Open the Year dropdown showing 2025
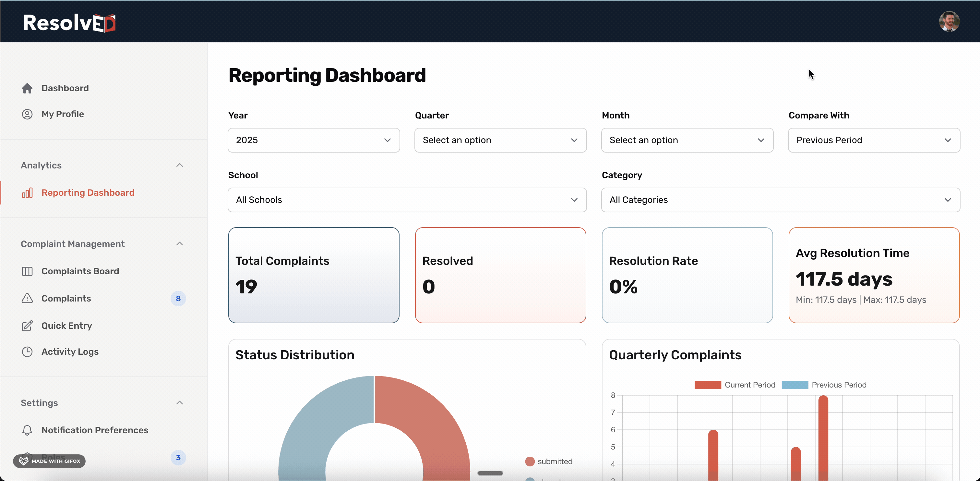 coord(314,140)
